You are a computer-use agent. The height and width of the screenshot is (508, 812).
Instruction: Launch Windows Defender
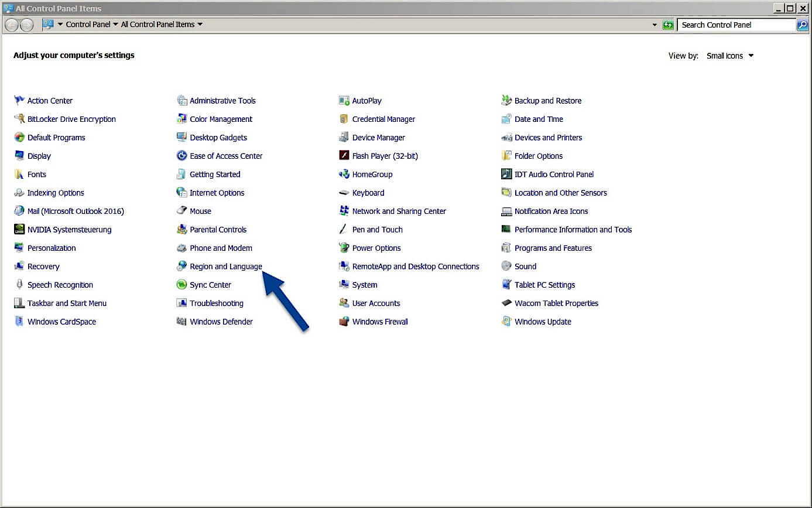[221, 321]
